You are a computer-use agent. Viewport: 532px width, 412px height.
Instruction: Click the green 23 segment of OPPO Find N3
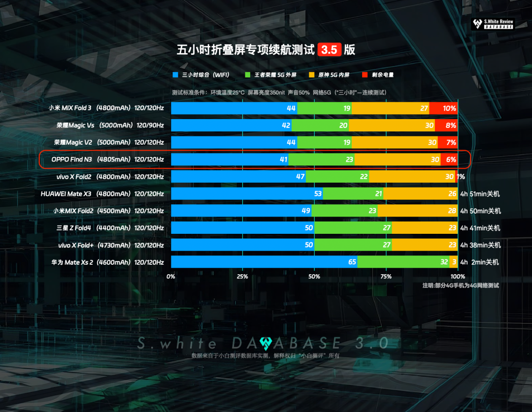321,159
